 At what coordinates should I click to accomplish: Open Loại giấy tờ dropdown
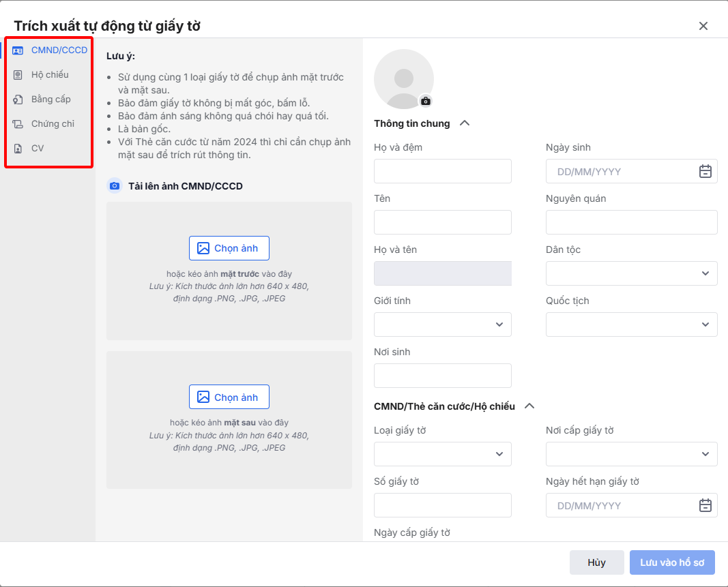pyautogui.click(x=443, y=454)
